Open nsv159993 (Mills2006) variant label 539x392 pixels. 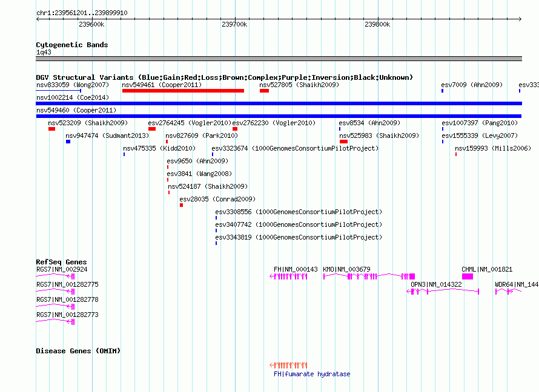click(493, 148)
